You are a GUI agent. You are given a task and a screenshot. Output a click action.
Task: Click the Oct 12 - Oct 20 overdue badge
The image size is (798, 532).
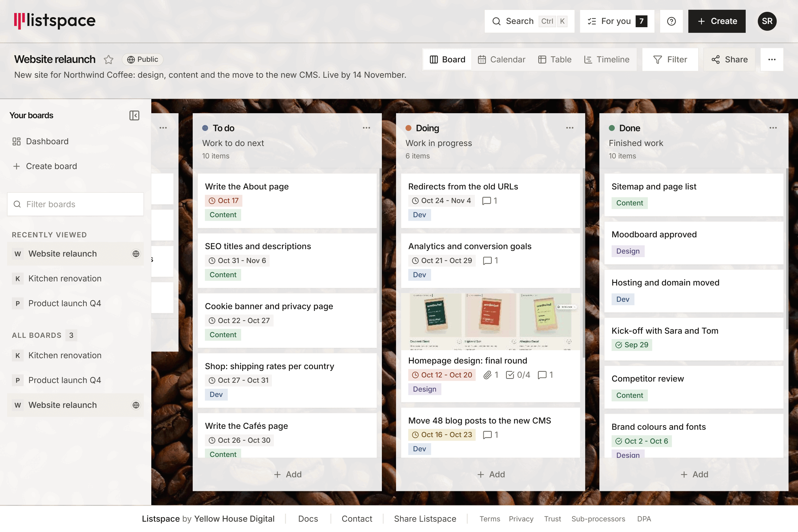[441, 374]
